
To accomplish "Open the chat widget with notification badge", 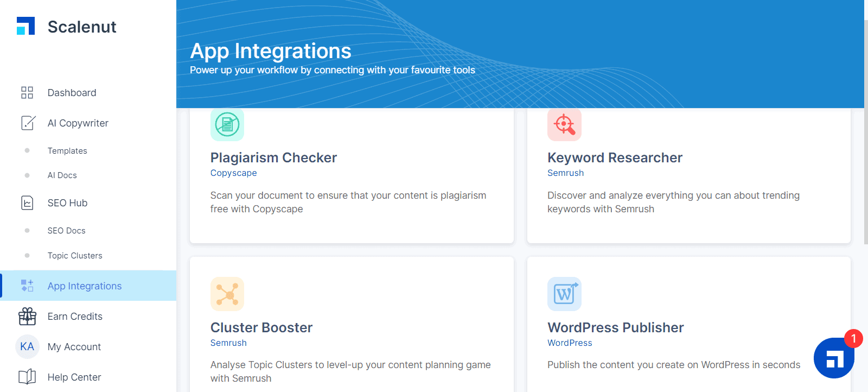I will point(834,358).
